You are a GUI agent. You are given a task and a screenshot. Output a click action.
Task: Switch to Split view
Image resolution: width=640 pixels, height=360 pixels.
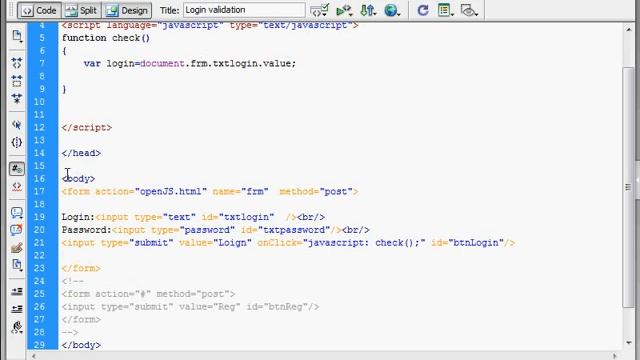(x=81, y=10)
